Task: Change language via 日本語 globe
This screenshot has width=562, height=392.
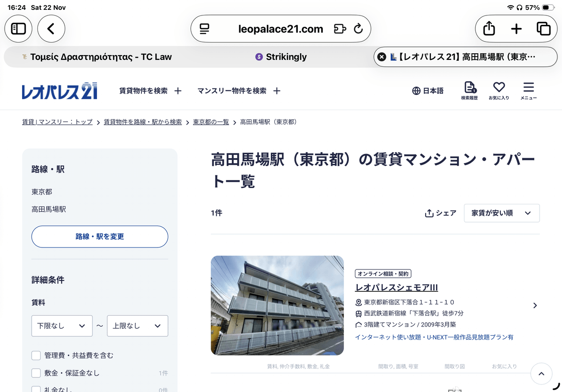Action: tap(428, 91)
